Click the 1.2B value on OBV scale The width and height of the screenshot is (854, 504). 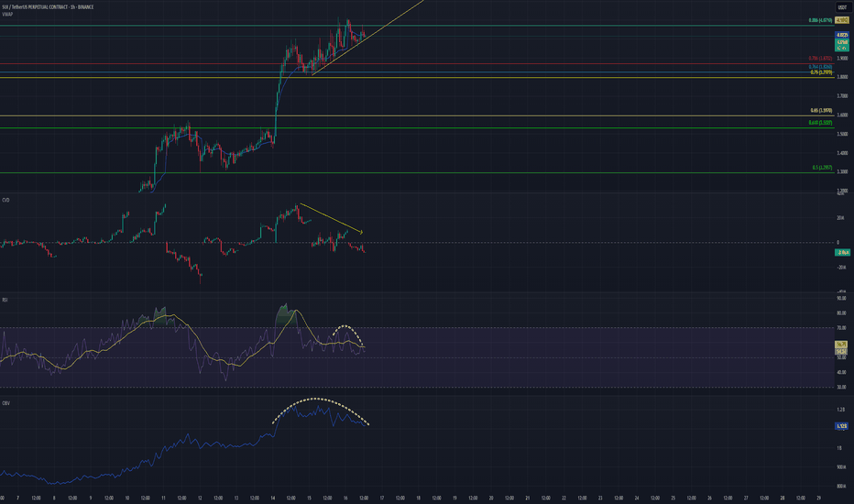841,410
